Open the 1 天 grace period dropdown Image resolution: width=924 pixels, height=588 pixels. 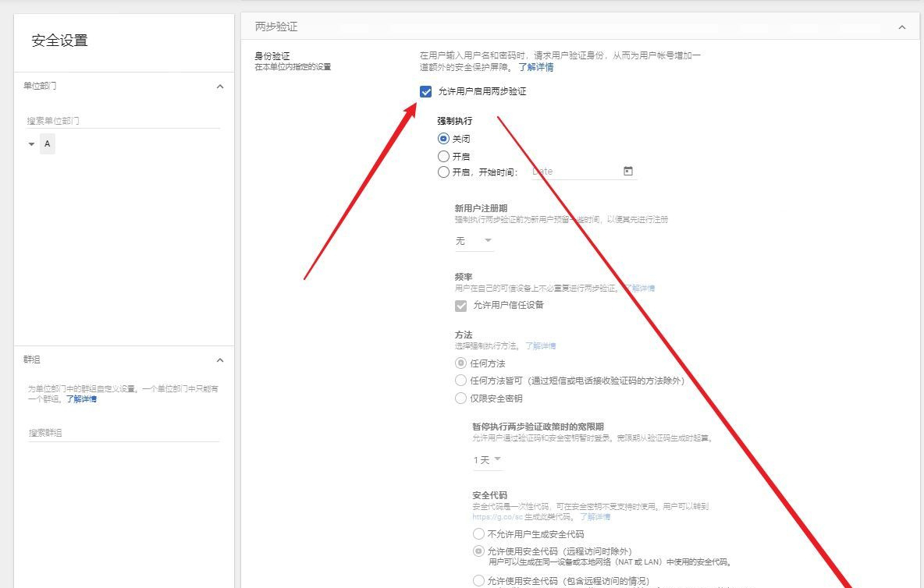click(487, 460)
